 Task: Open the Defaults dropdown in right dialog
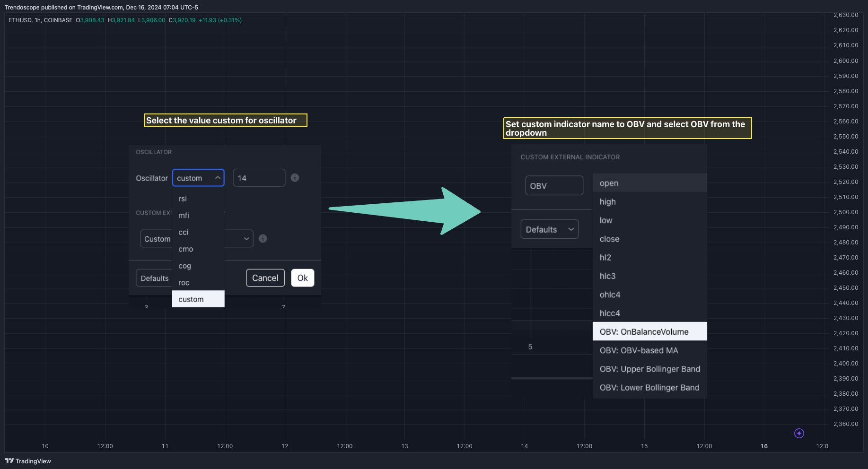(x=550, y=229)
